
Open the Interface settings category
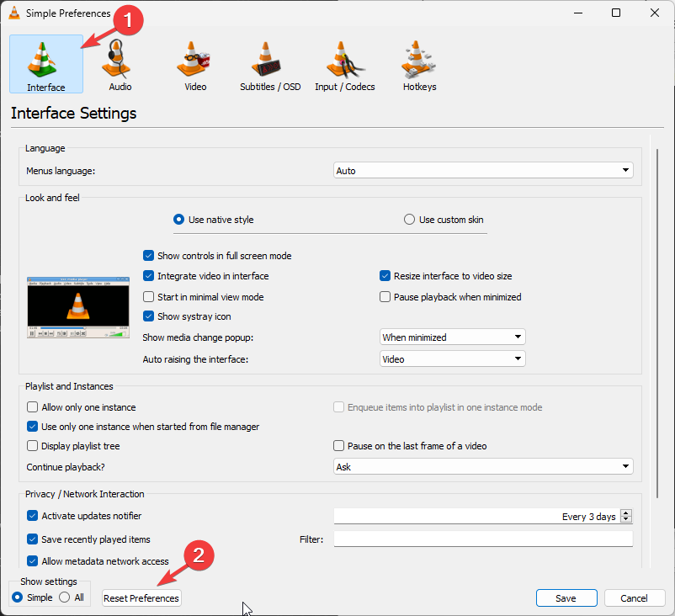point(46,64)
